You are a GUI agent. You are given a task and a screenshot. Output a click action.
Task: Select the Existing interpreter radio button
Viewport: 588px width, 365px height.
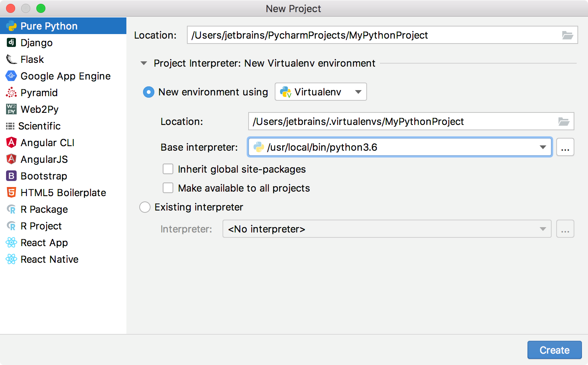tap(145, 207)
